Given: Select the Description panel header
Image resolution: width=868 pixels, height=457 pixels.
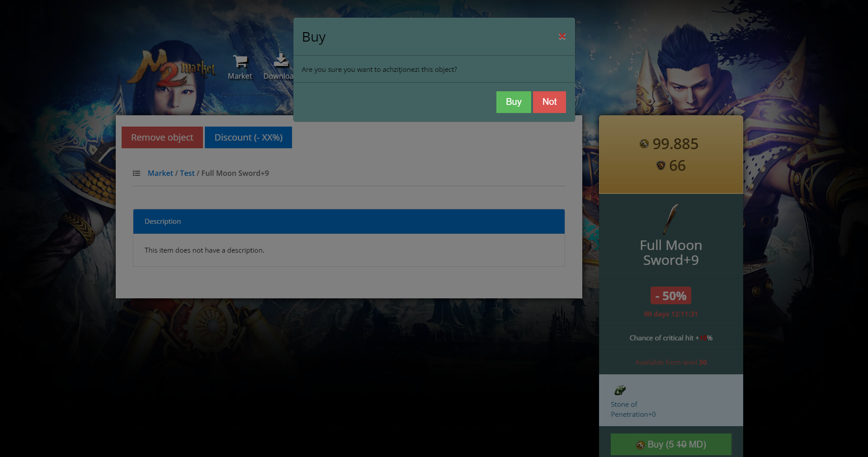Looking at the screenshot, I should [349, 221].
